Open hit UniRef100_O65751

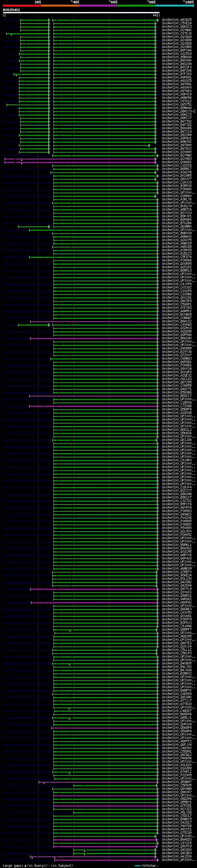coord(176,104)
